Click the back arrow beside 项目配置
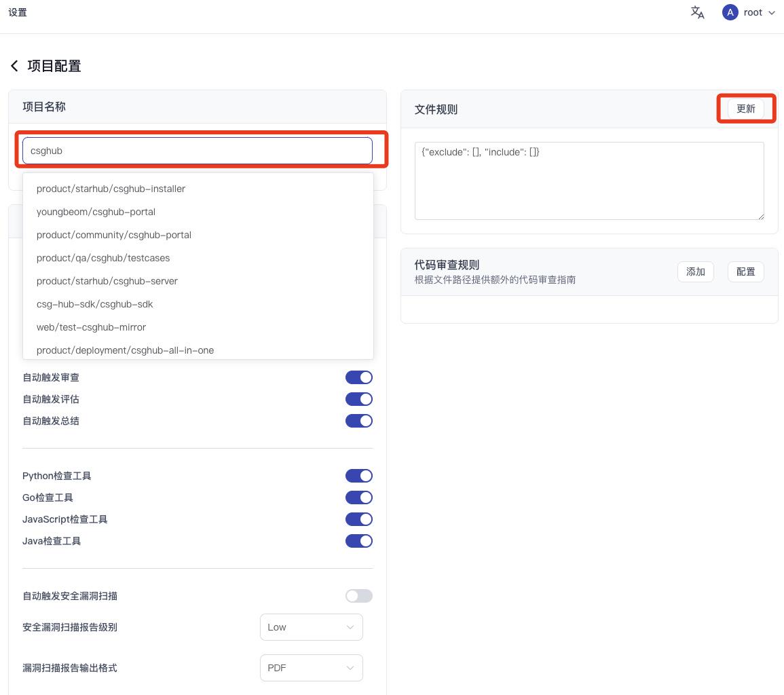The width and height of the screenshot is (784, 695). point(14,66)
